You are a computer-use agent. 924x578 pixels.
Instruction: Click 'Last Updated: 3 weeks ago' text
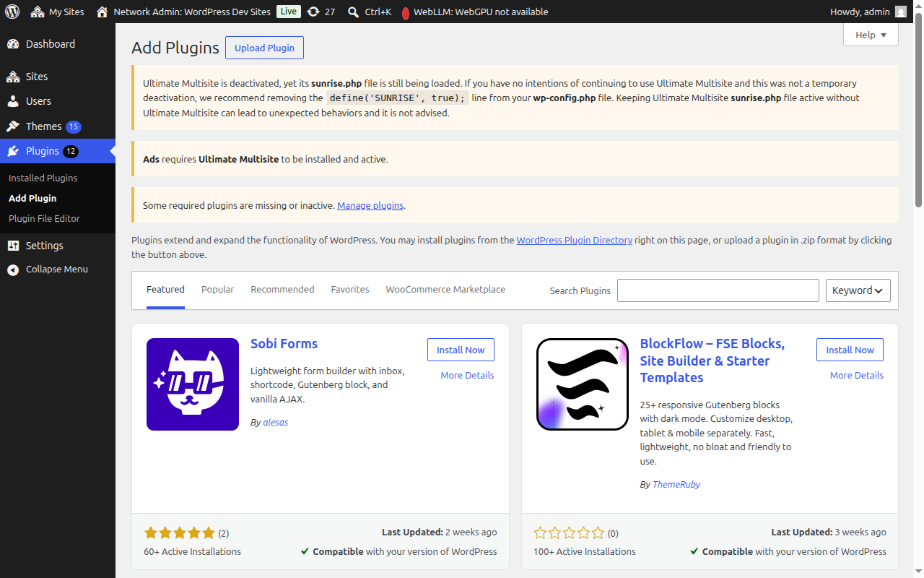click(829, 532)
